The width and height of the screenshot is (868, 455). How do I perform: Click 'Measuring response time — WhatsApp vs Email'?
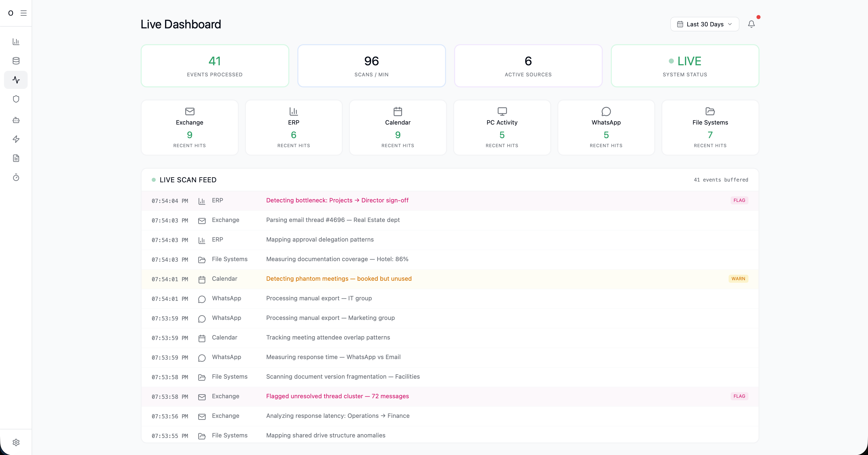333,357
